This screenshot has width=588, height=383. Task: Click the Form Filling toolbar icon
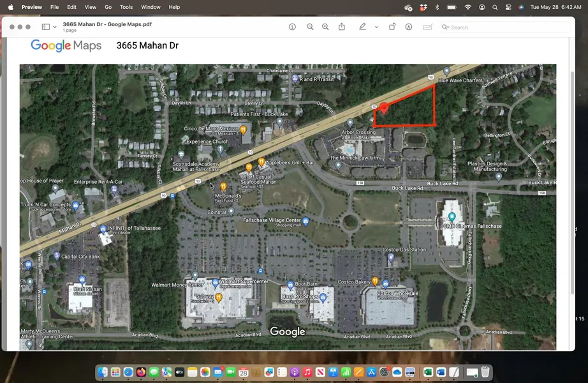(x=427, y=27)
